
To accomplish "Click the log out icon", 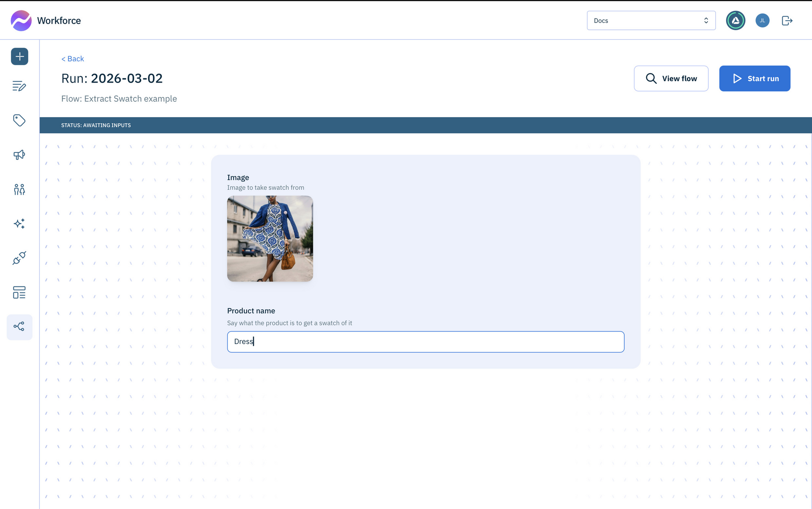I will [x=787, y=21].
